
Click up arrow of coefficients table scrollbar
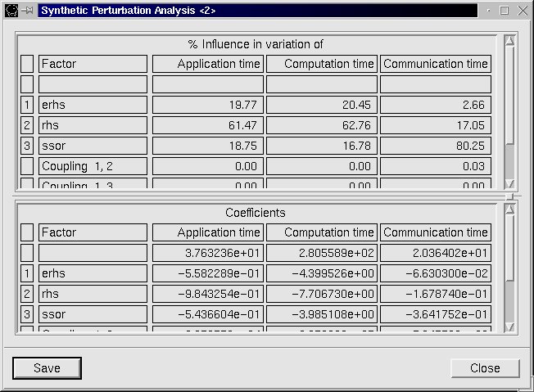(509, 209)
